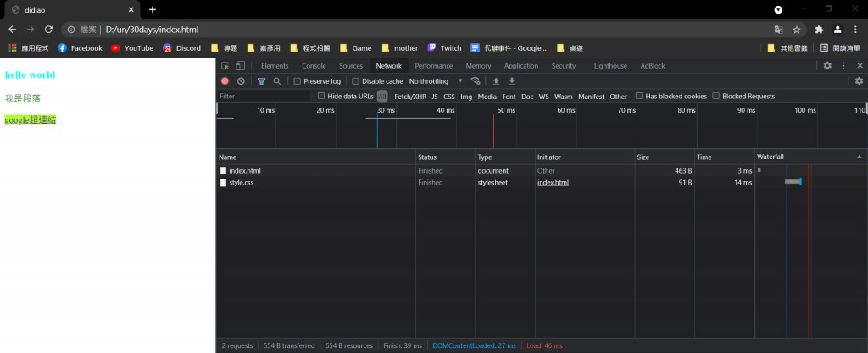The image size is (868, 353).
Task: Enable Preserve log checkbox
Action: pyautogui.click(x=298, y=81)
